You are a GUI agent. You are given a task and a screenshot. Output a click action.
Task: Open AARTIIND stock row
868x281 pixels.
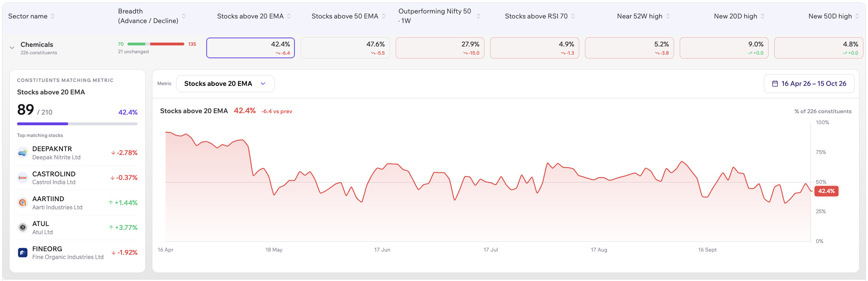[x=77, y=203]
